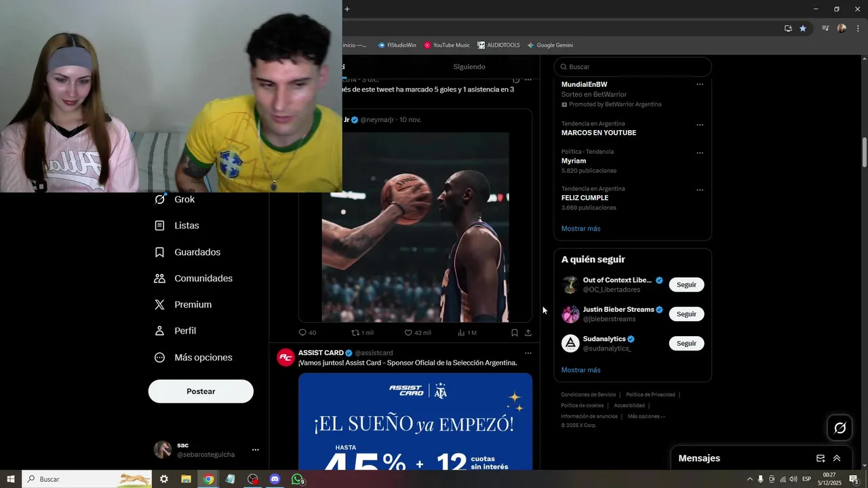Expand the Mensajes drawer
The width and height of the screenshot is (868, 488).
[837, 458]
